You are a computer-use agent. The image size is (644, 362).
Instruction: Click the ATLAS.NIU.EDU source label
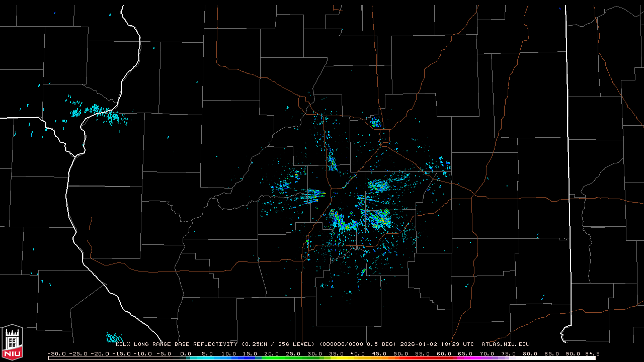coord(505,344)
